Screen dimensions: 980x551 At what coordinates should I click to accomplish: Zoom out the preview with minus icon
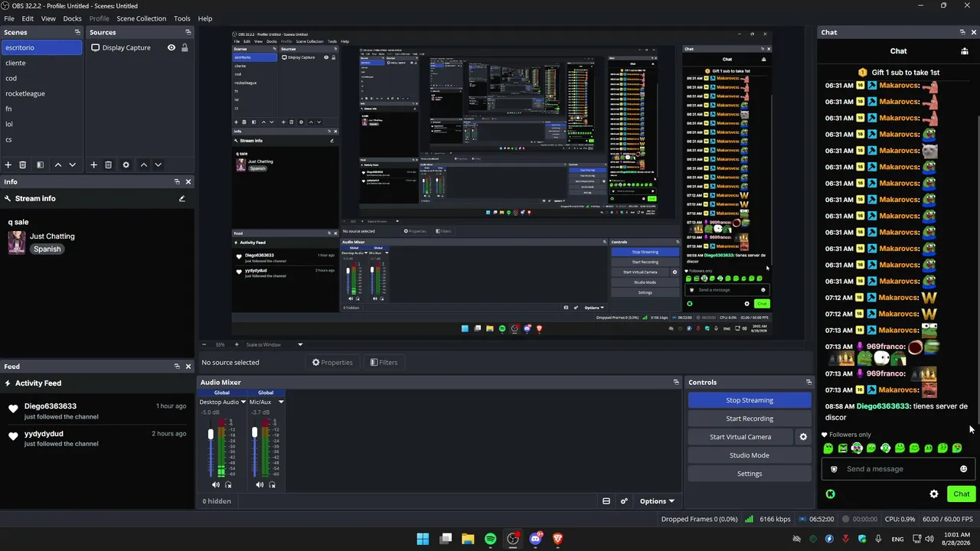pyautogui.click(x=204, y=344)
